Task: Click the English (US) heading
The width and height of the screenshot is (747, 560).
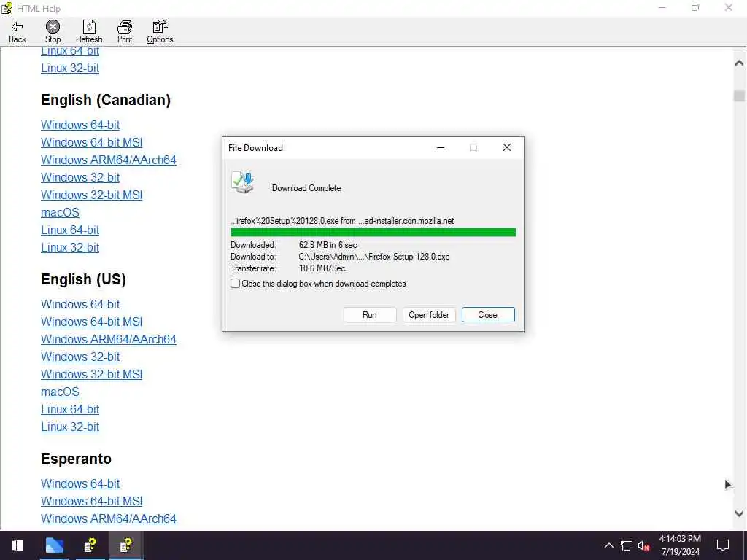Action: click(x=83, y=279)
